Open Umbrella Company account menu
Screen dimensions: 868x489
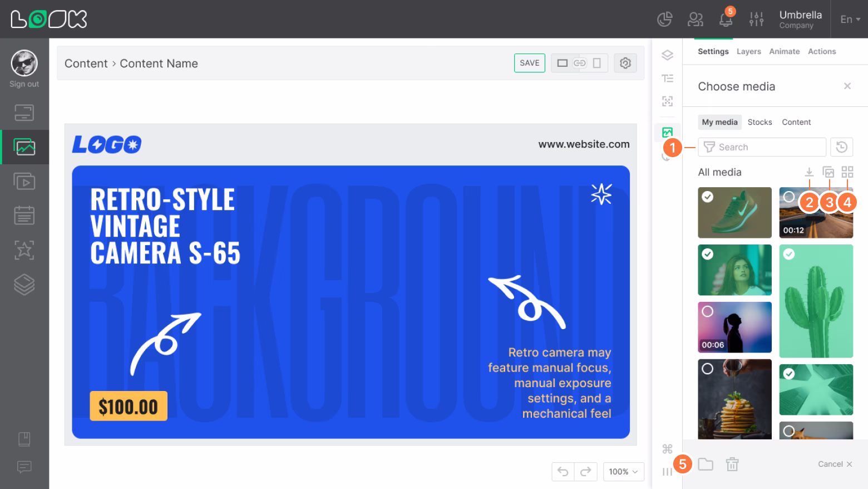800,19
